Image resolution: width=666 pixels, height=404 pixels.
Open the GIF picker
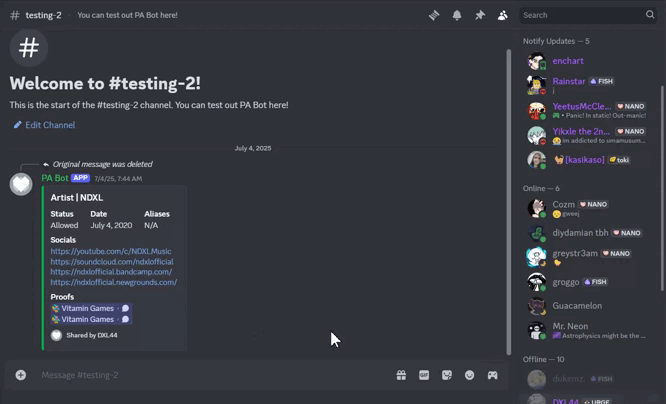coord(424,375)
